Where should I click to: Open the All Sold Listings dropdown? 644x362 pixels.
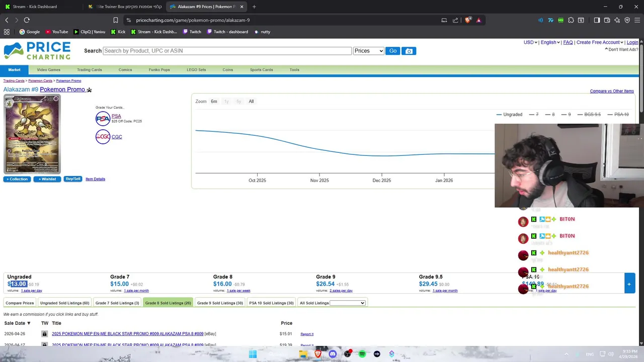pyautogui.click(x=347, y=303)
